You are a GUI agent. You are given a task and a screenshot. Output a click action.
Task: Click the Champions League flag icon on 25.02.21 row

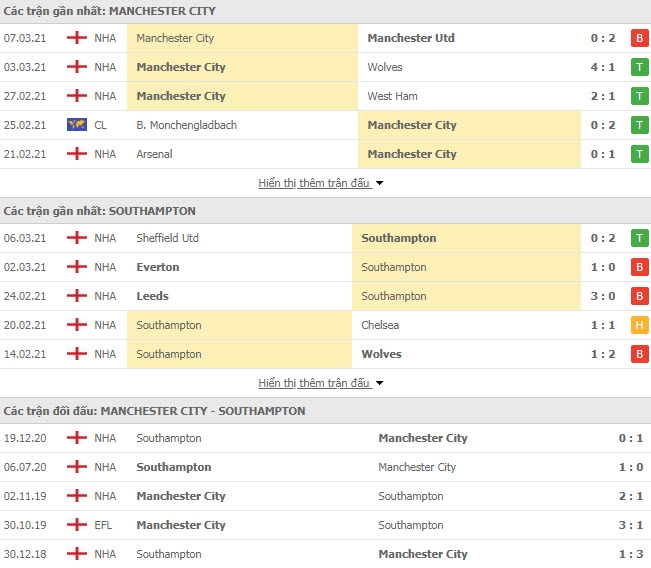(77, 125)
